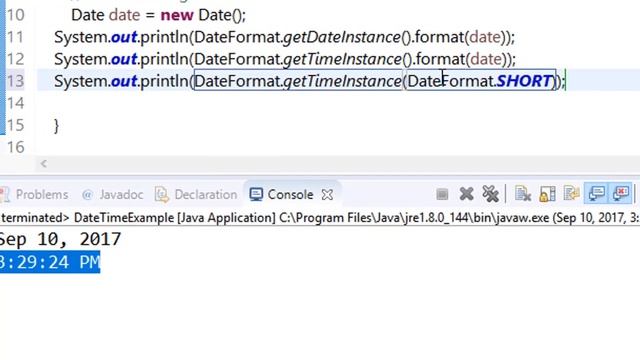
Task: Close the Console view tab
Action: tap(327, 195)
